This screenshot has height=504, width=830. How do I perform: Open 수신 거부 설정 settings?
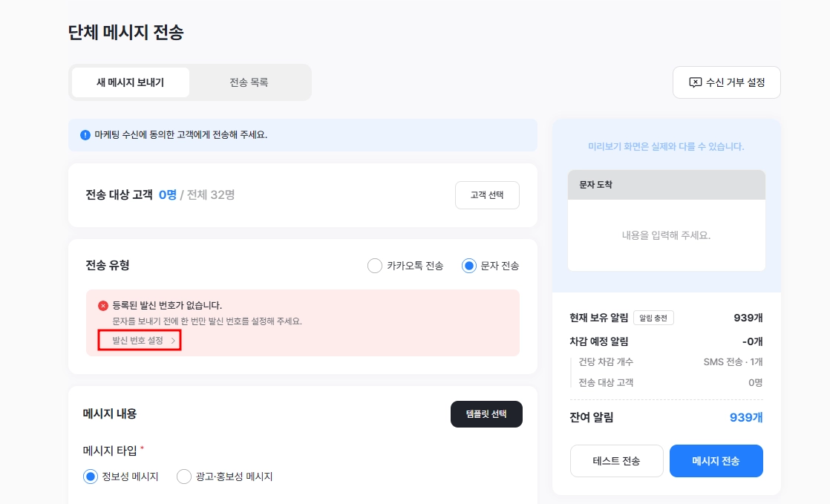[726, 82]
